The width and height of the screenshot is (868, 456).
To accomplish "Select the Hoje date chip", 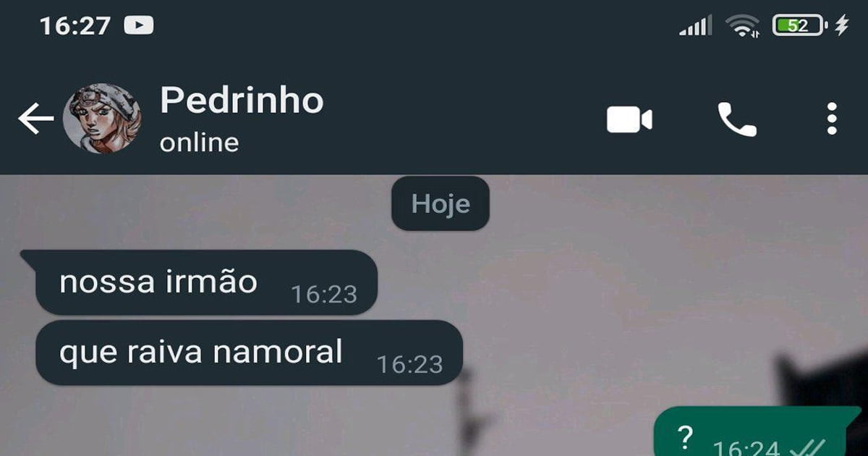I will [441, 203].
